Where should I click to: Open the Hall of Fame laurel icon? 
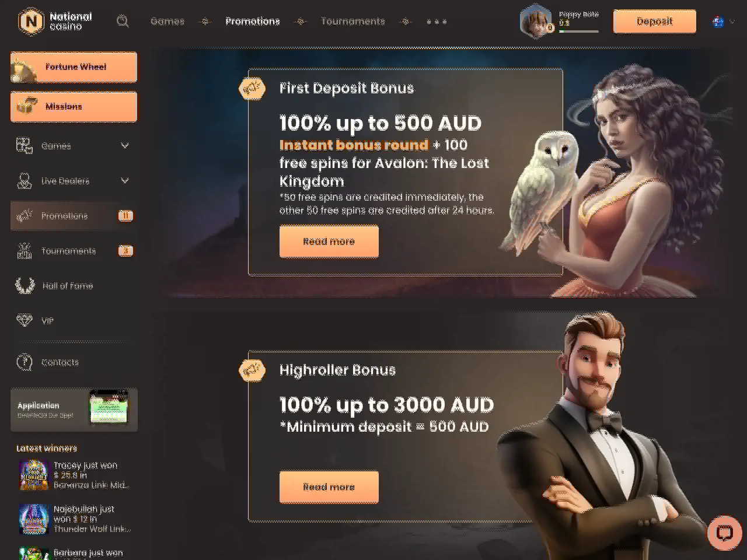[25, 286]
